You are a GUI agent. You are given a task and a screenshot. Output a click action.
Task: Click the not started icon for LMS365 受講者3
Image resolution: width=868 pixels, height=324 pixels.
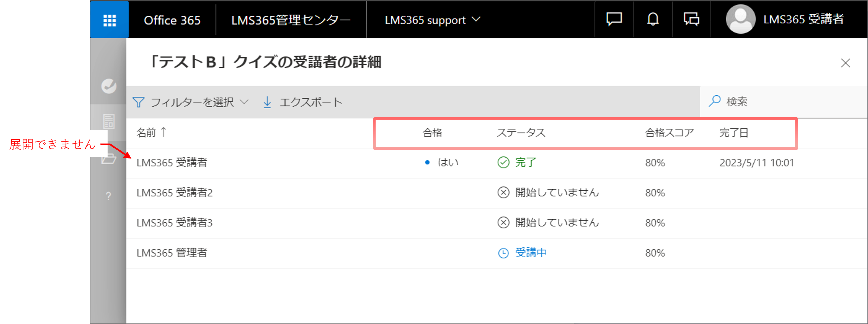504,223
